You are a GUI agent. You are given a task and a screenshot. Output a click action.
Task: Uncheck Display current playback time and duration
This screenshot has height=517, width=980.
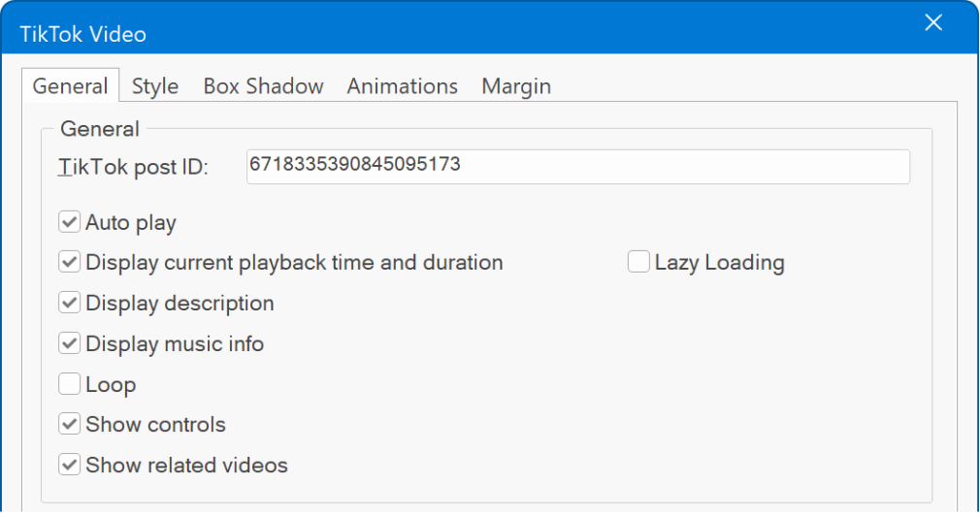[x=69, y=262]
